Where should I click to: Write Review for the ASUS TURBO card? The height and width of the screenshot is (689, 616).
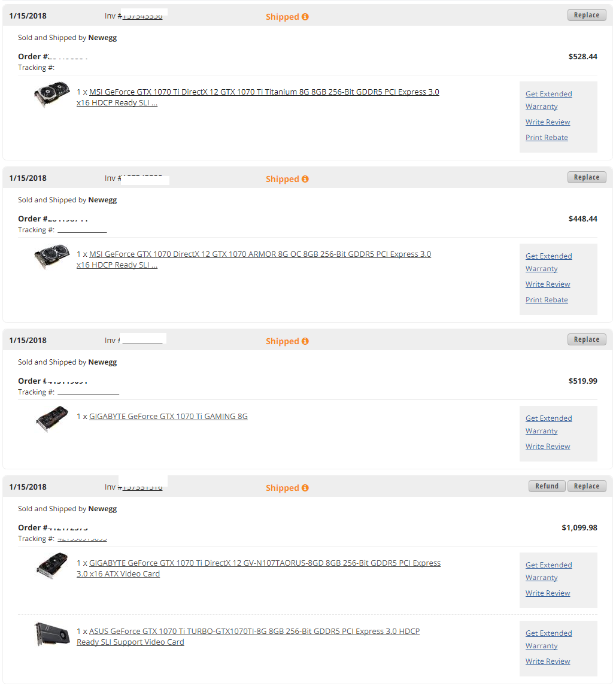(x=548, y=661)
